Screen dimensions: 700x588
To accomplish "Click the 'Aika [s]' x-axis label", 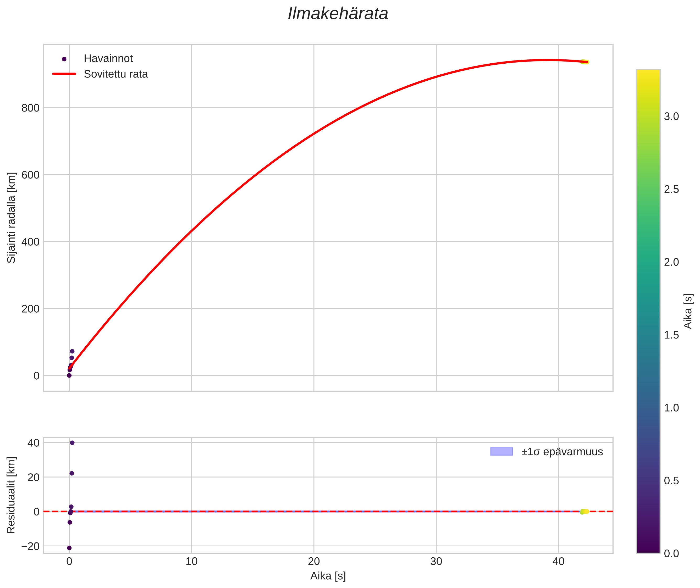I will [x=328, y=576].
